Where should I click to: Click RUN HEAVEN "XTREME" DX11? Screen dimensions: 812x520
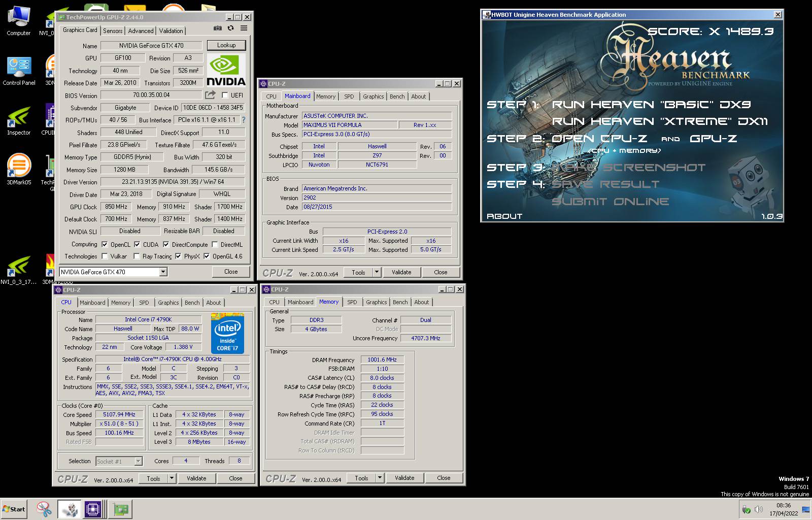coord(660,121)
